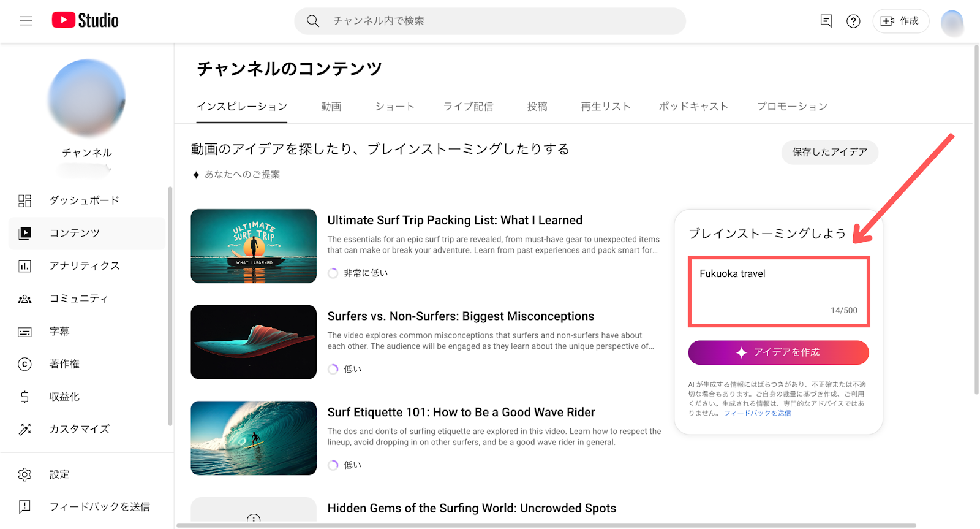Click the sparkle icon on アイデアを作成 button

[x=742, y=352]
